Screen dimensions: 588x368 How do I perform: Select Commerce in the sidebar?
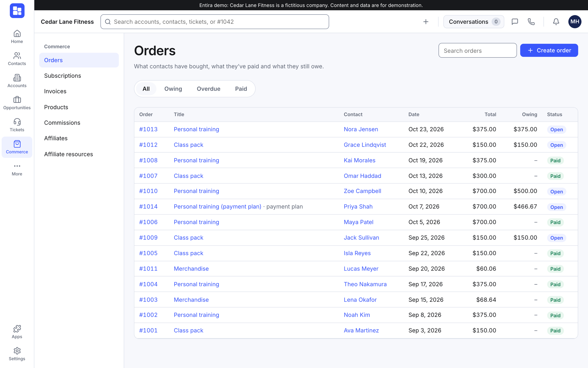tap(17, 147)
